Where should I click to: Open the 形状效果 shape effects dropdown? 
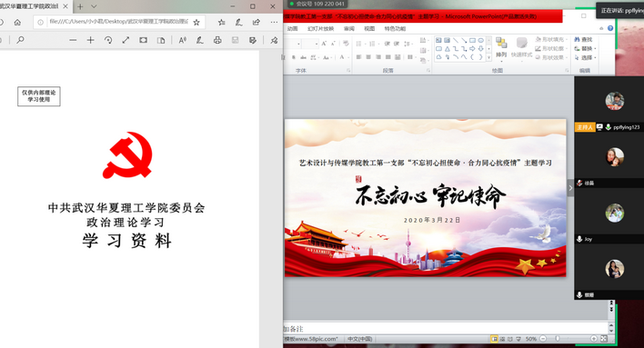tap(551, 57)
